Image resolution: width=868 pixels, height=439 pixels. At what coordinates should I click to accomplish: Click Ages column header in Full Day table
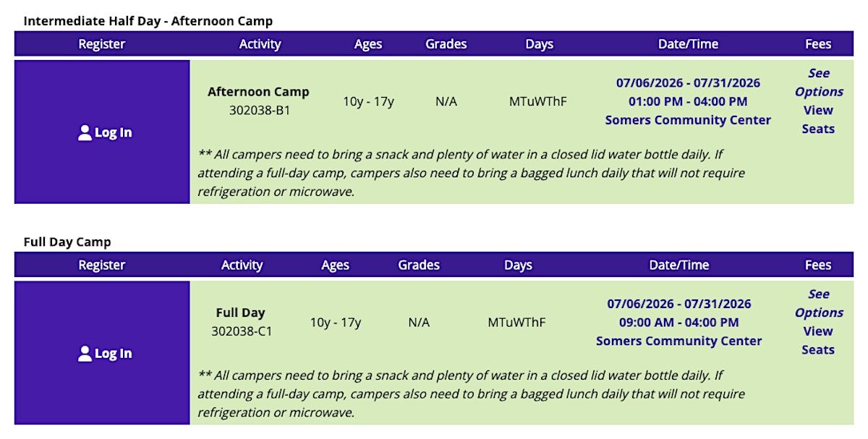tap(335, 265)
